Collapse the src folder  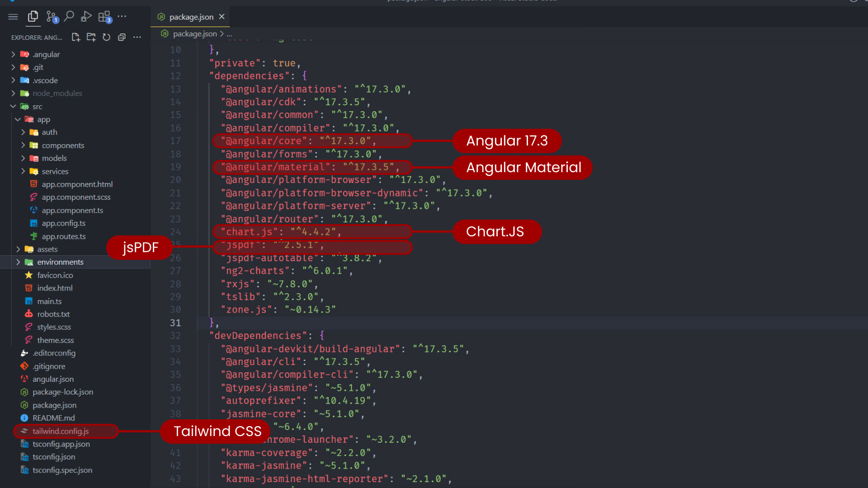coord(75,107)
